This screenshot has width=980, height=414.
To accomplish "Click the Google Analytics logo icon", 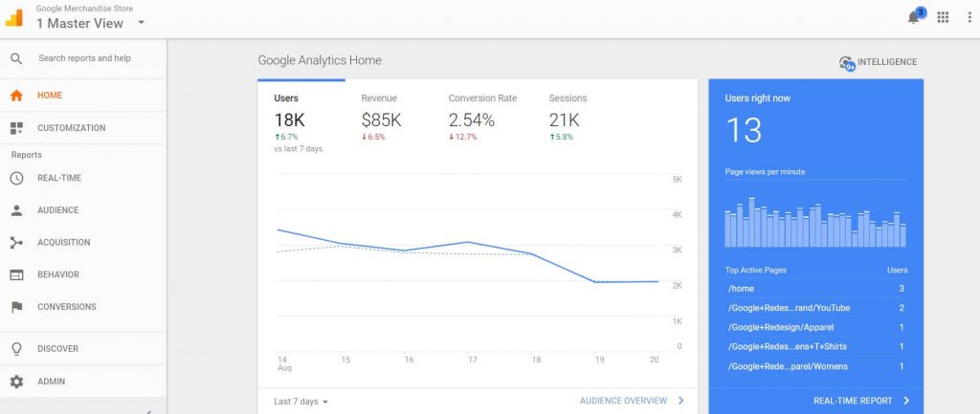I will click(x=13, y=17).
